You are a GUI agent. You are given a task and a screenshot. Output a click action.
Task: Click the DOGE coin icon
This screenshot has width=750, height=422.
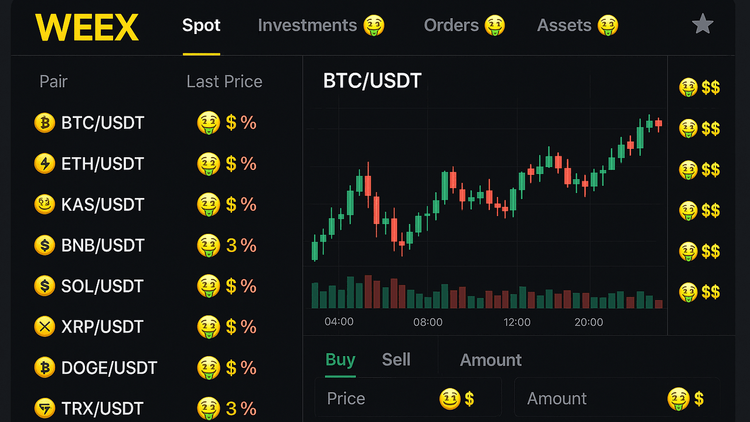click(x=44, y=368)
